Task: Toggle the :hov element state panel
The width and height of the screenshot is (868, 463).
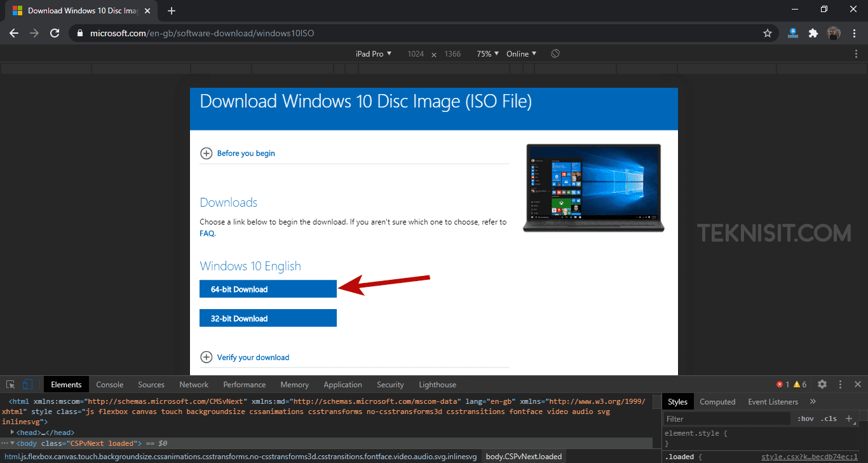Action: tap(806, 418)
